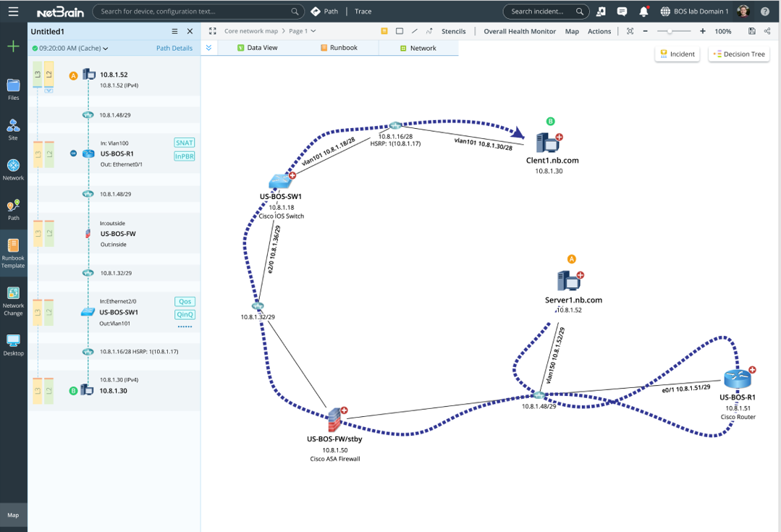Open the notifications bell icon
The height and width of the screenshot is (532, 781).
pyautogui.click(x=643, y=12)
